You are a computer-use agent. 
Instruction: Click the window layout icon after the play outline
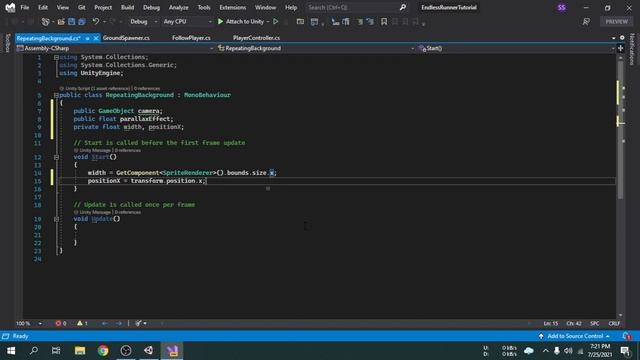point(300,21)
